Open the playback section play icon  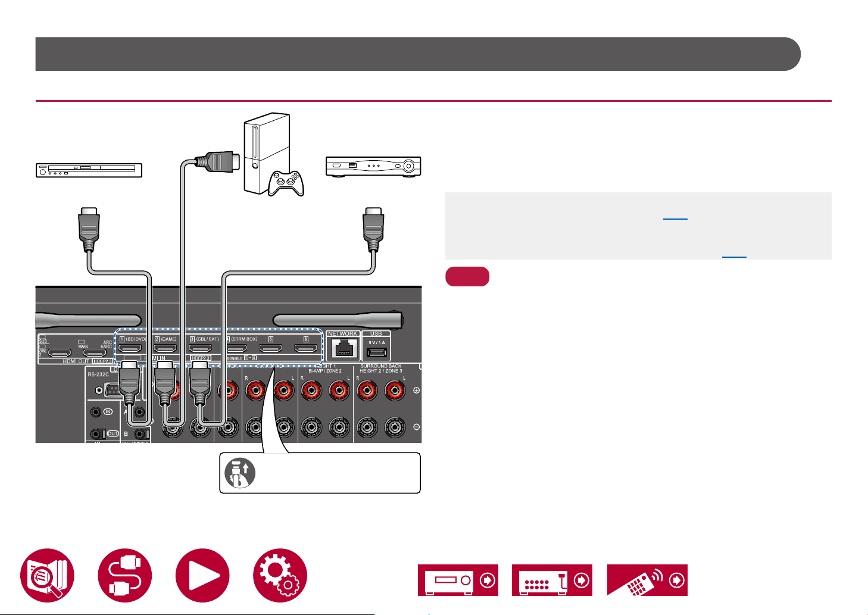pyautogui.click(x=202, y=576)
